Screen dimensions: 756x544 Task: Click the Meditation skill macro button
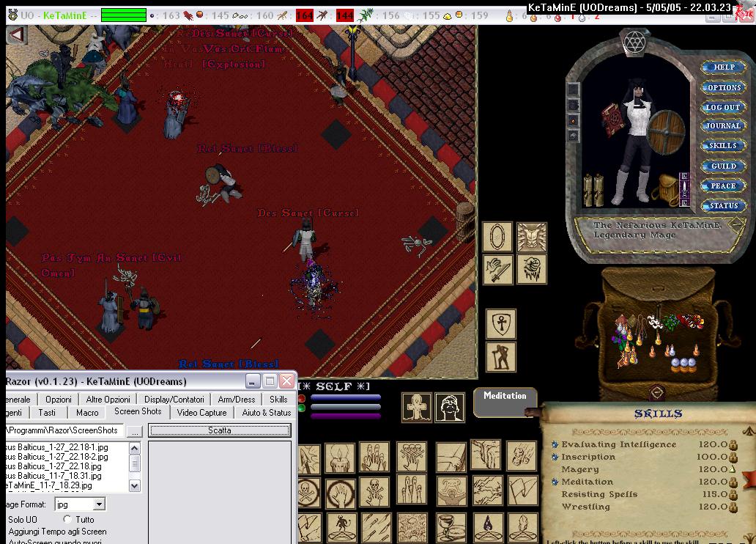(x=505, y=402)
